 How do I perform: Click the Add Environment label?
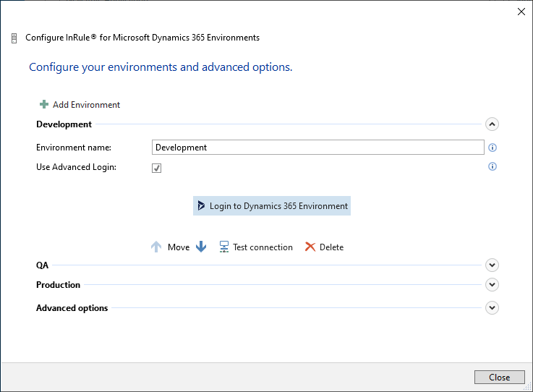(86, 105)
